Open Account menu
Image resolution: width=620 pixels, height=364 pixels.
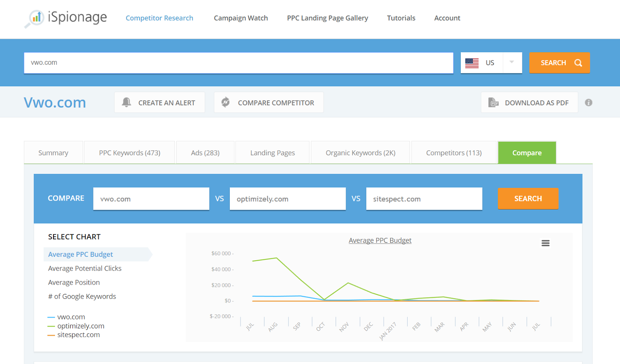[447, 18]
